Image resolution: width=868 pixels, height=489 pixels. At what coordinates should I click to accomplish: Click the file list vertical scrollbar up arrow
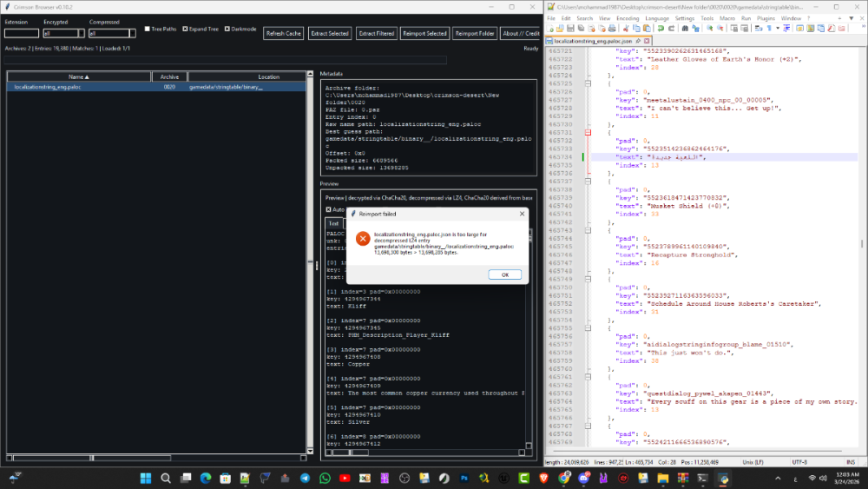(310, 74)
